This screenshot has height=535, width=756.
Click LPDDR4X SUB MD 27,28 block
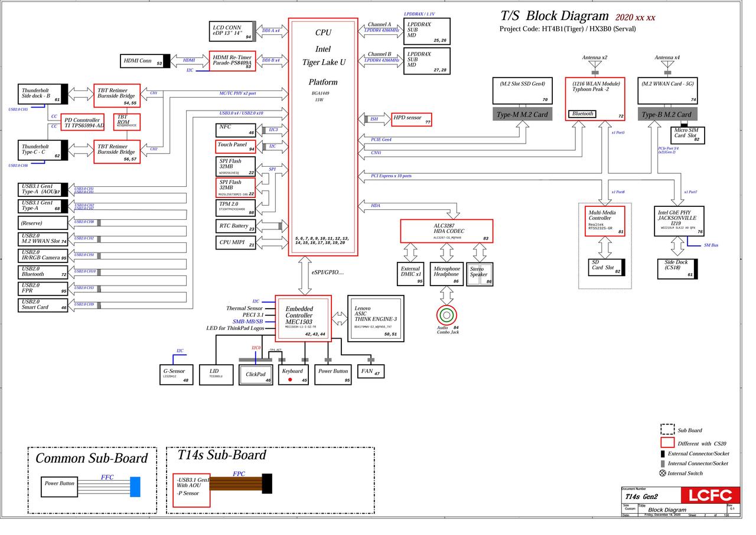point(427,61)
